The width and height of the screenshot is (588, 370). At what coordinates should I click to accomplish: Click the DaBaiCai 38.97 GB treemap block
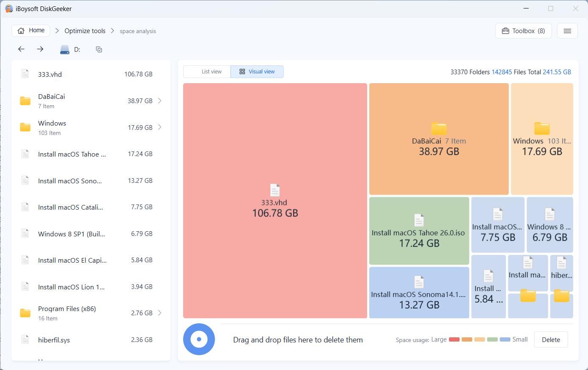439,139
